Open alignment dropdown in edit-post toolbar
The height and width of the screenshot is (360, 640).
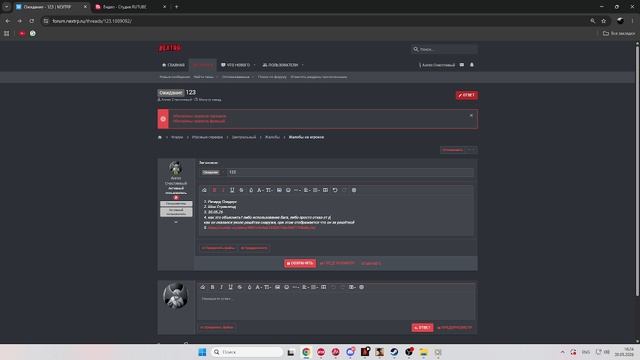pos(307,190)
